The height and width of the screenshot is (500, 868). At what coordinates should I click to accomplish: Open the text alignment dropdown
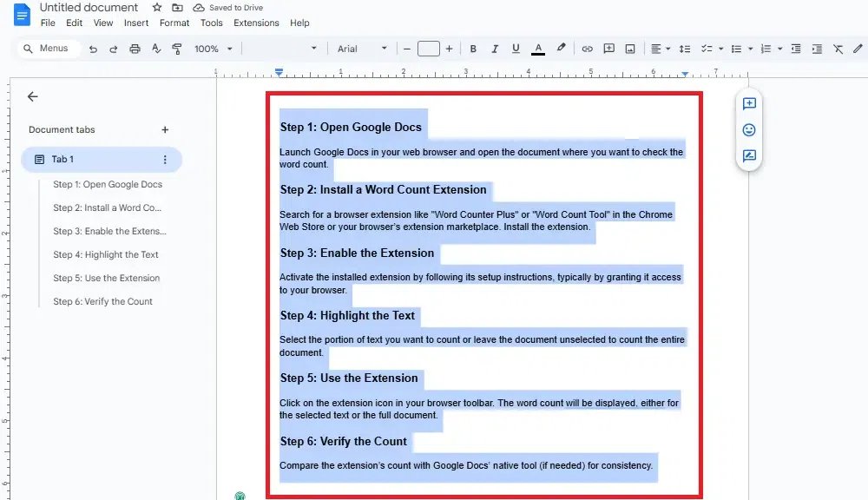point(660,49)
